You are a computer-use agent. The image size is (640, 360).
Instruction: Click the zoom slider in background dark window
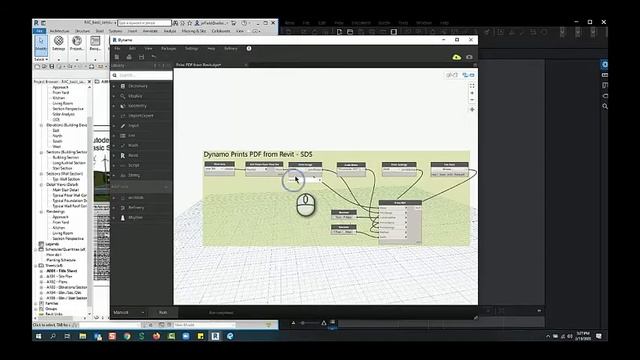coord(309,323)
